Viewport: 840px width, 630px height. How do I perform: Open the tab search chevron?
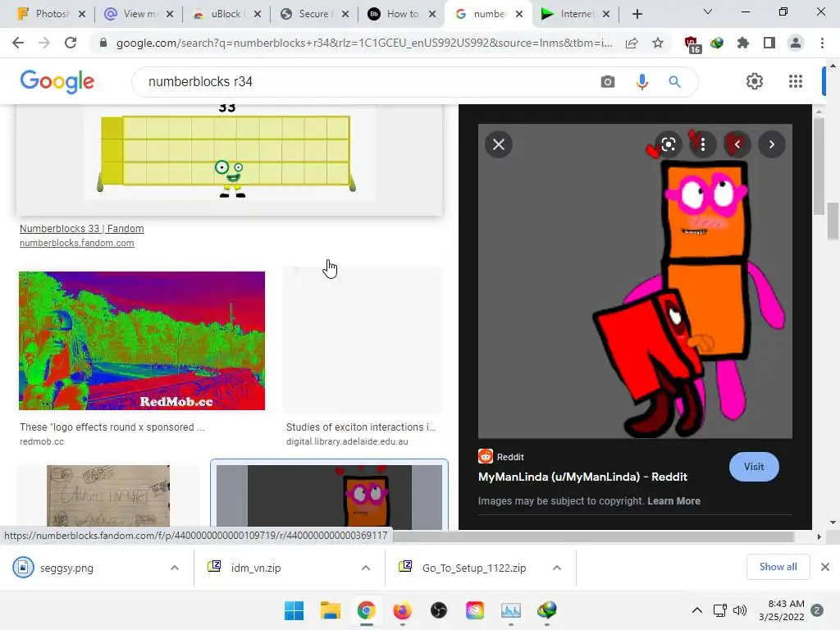708,11
